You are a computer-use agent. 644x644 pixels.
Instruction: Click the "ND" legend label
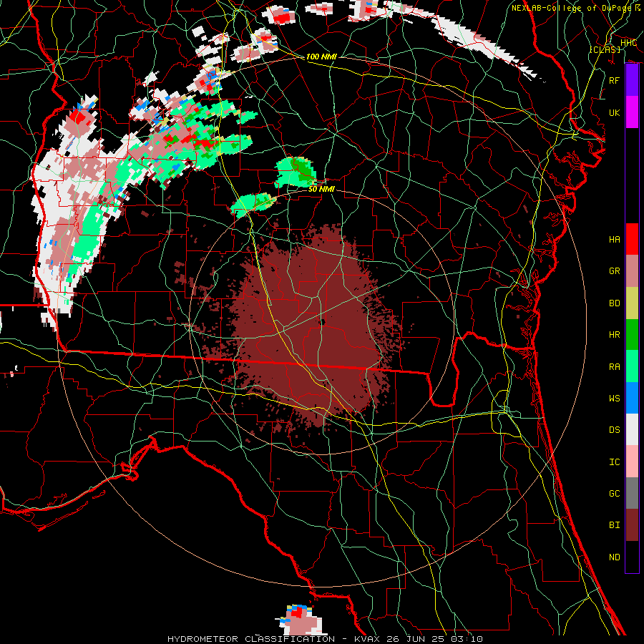(x=615, y=557)
